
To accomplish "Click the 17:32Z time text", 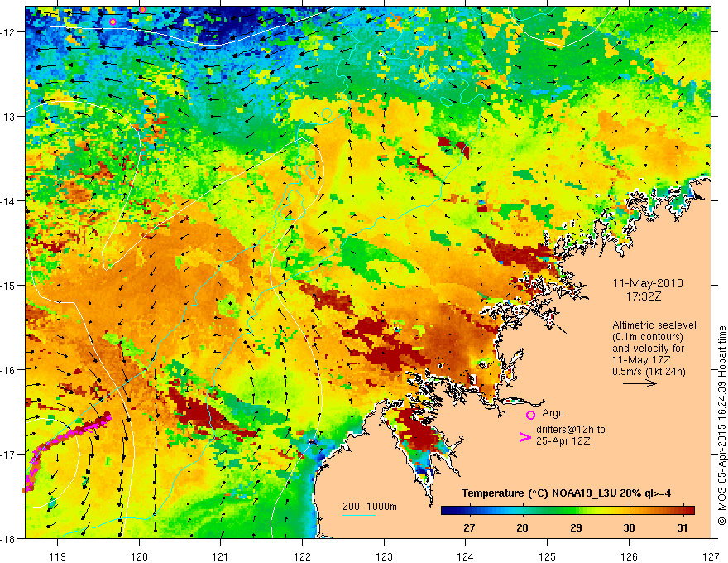I will [644, 296].
